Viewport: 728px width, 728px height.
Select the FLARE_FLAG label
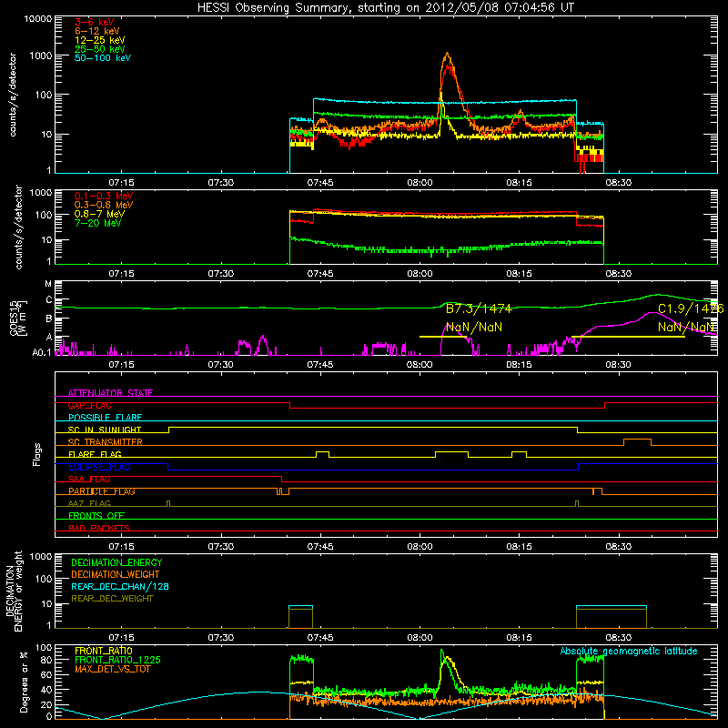tap(95, 454)
